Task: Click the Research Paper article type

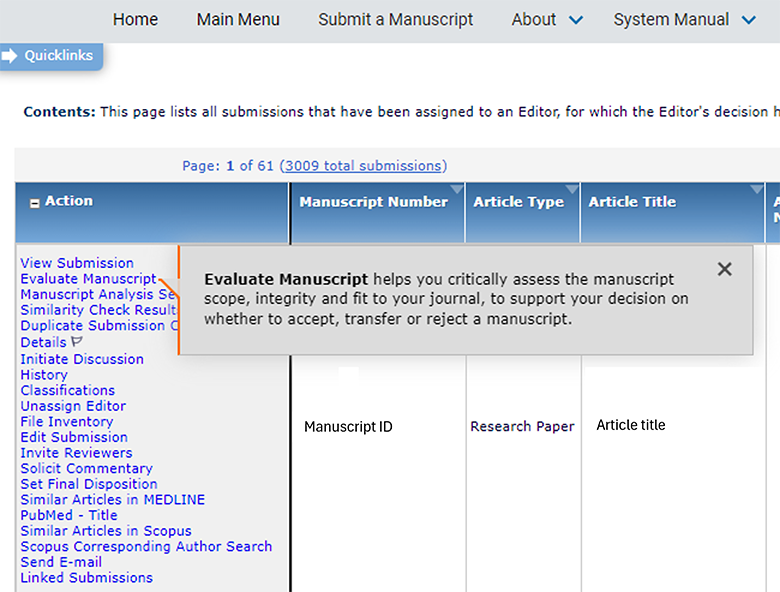Action: click(x=522, y=426)
